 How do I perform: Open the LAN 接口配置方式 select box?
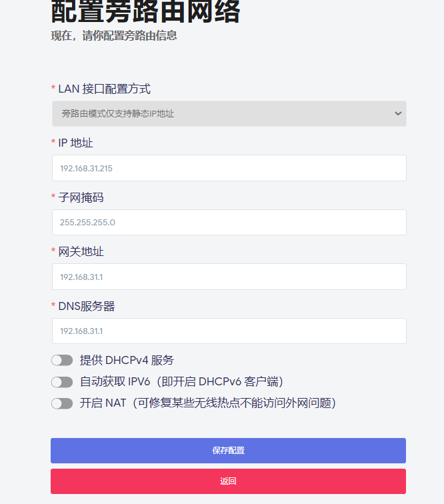click(x=229, y=113)
